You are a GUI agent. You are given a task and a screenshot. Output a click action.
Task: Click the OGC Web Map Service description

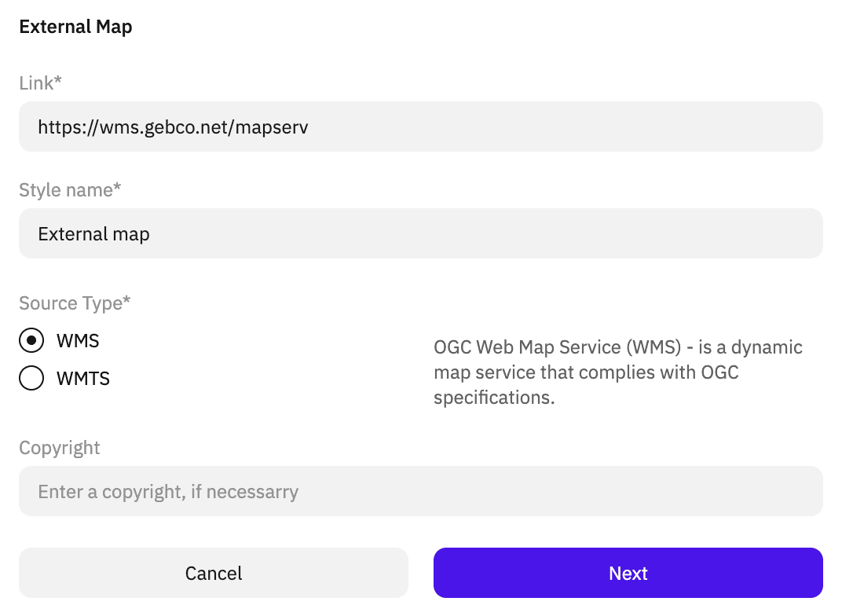617,372
